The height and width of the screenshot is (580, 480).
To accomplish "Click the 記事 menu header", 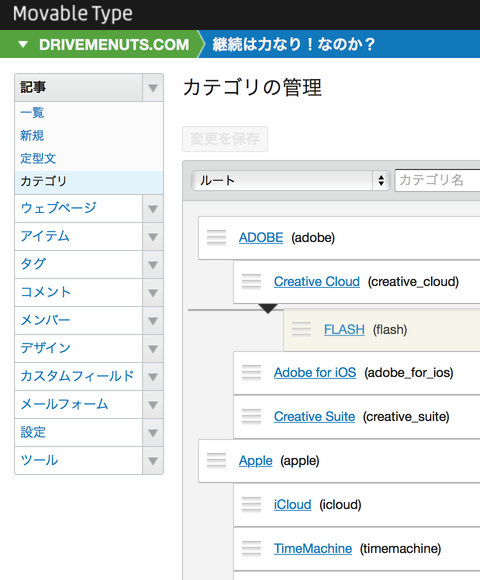I will tap(78, 88).
